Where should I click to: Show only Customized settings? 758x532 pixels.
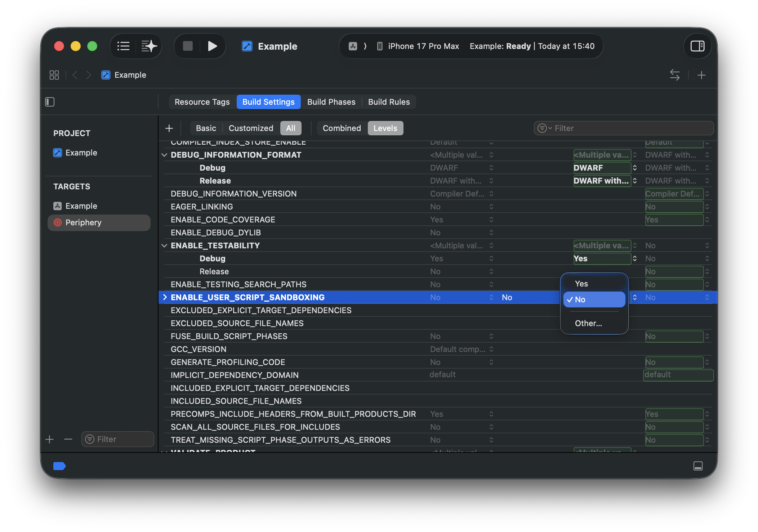point(251,128)
